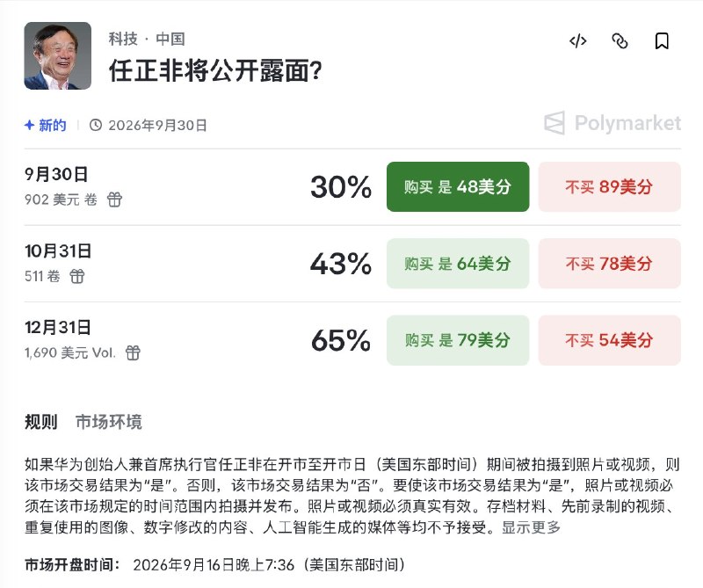Click the embed code icon

click(578, 41)
